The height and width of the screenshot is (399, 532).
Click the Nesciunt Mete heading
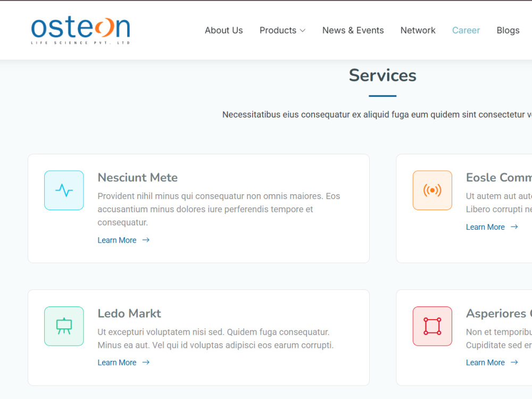click(x=137, y=178)
